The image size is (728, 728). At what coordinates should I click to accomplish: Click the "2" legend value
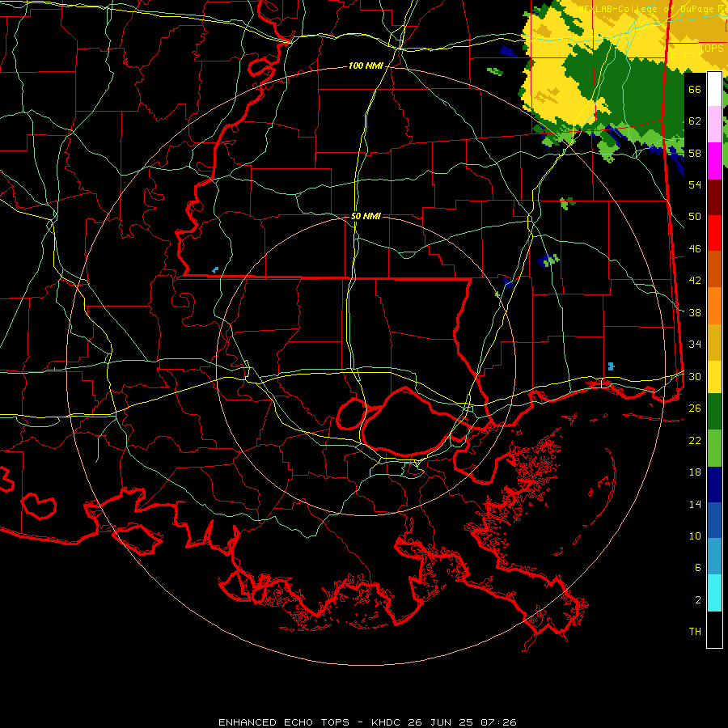tap(698, 600)
